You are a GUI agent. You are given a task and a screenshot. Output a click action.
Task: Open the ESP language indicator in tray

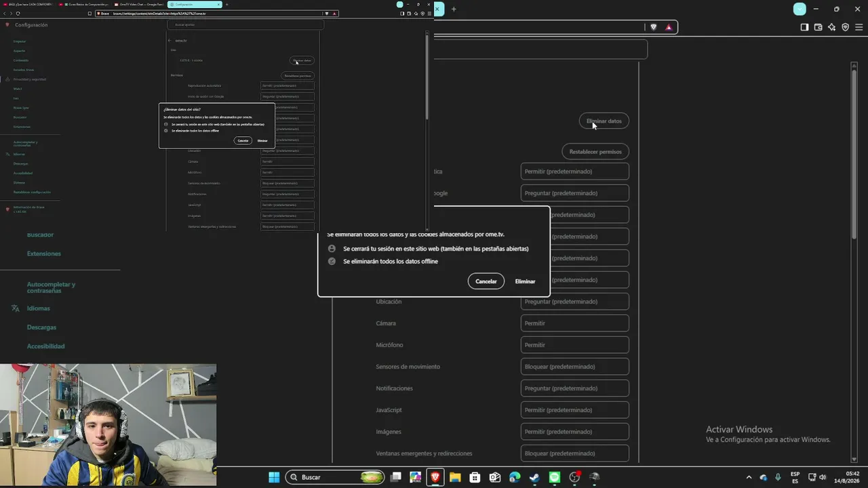(x=795, y=477)
